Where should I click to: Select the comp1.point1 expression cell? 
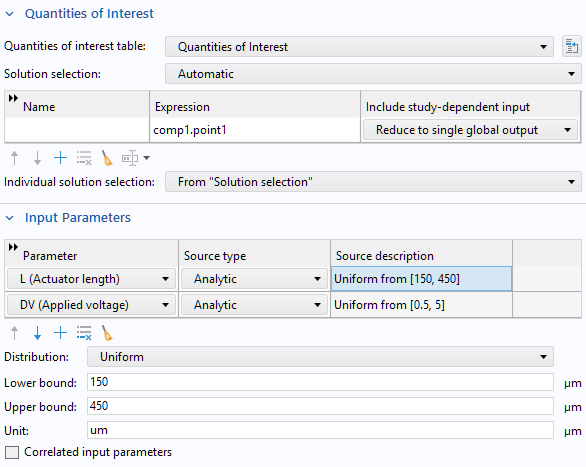coord(255,130)
